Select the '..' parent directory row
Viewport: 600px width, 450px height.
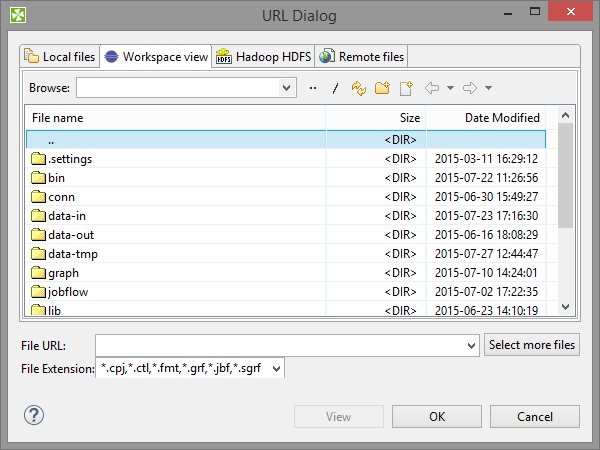(x=286, y=140)
